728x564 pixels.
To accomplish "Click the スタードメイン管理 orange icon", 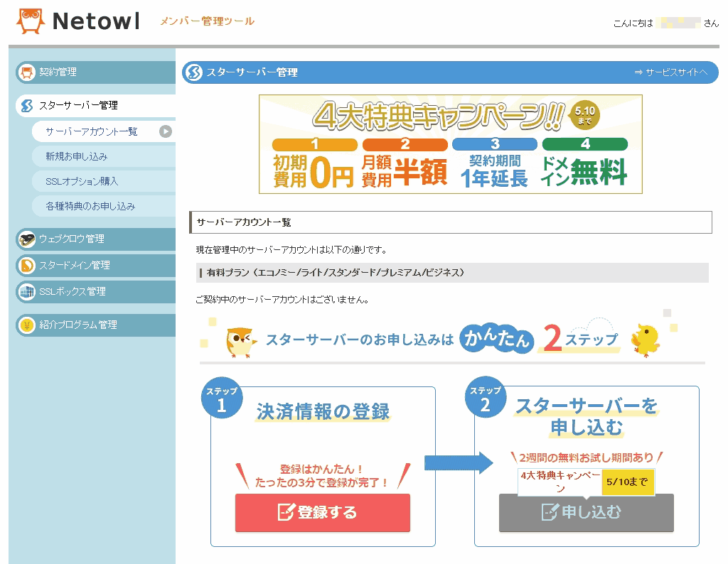I will click(x=26, y=266).
